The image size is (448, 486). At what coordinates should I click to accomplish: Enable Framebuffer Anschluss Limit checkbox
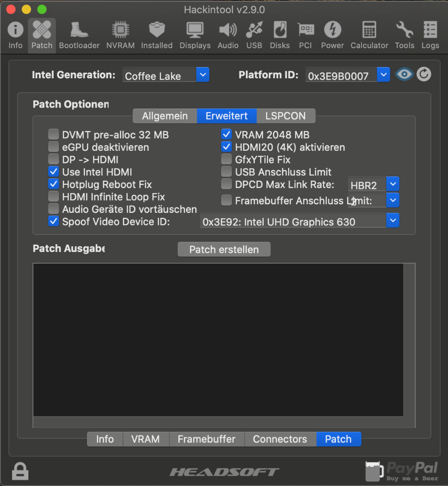[226, 200]
